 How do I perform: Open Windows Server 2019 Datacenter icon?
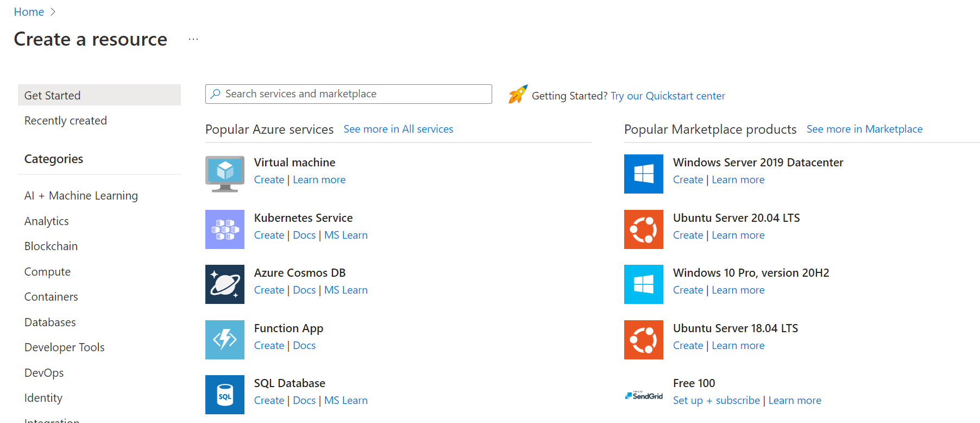point(644,174)
